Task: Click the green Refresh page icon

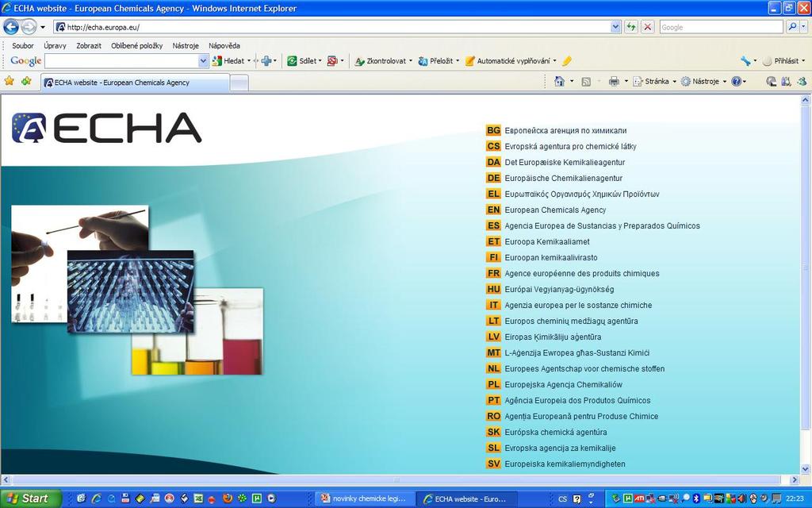Action: coord(630,27)
